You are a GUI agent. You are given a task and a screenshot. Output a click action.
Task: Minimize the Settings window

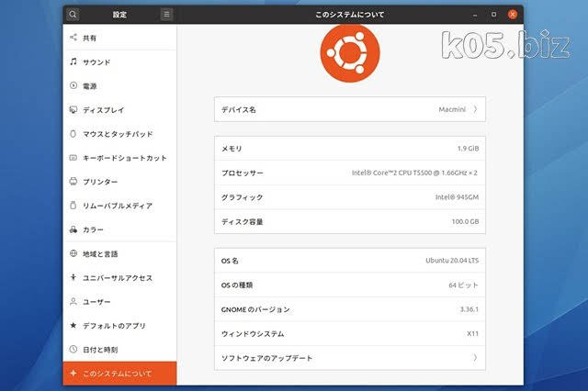click(x=475, y=15)
